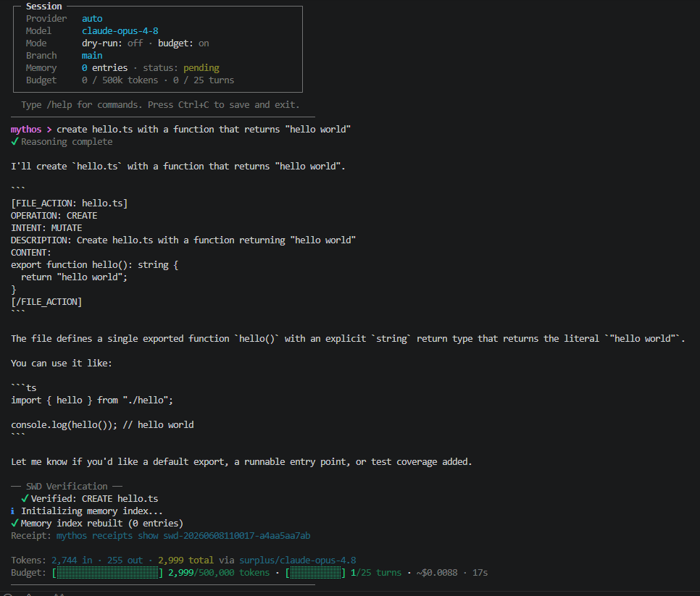Click the indented return "hello world"; code line
Viewport: 700px width, 596px height.
pos(74,277)
